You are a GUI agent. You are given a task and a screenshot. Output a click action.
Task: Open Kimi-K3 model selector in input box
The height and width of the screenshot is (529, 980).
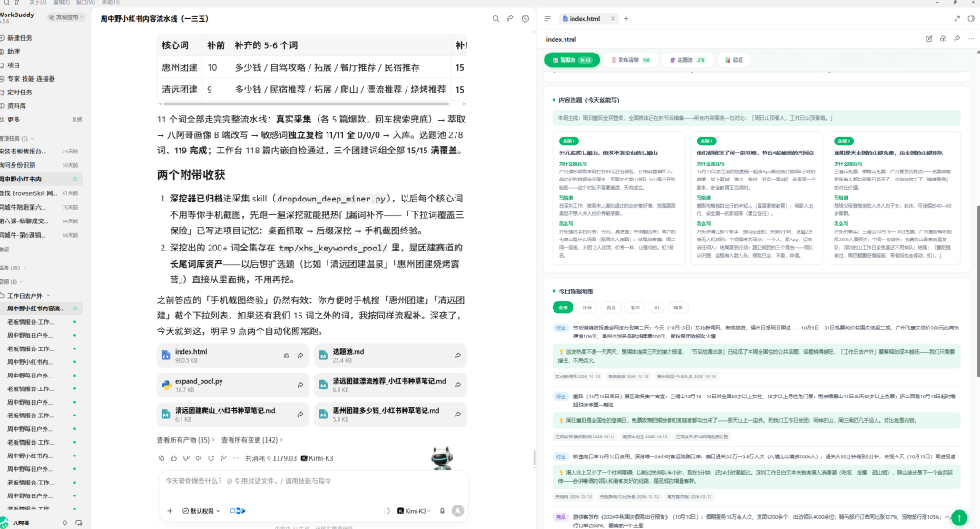click(414, 511)
